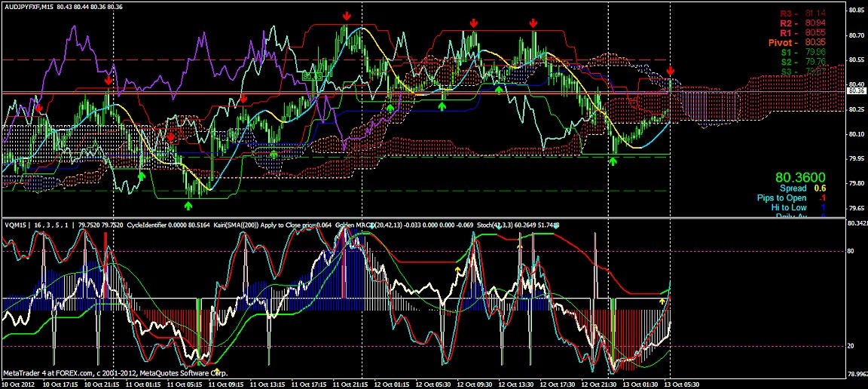
Task: Click the current price marker on price axis
Action: tap(855, 91)
